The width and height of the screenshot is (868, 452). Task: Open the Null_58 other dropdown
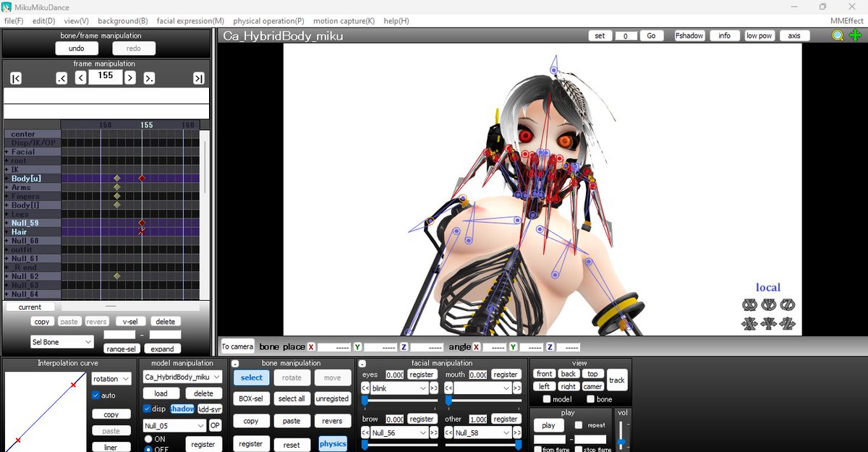click(x=482, y=432)
